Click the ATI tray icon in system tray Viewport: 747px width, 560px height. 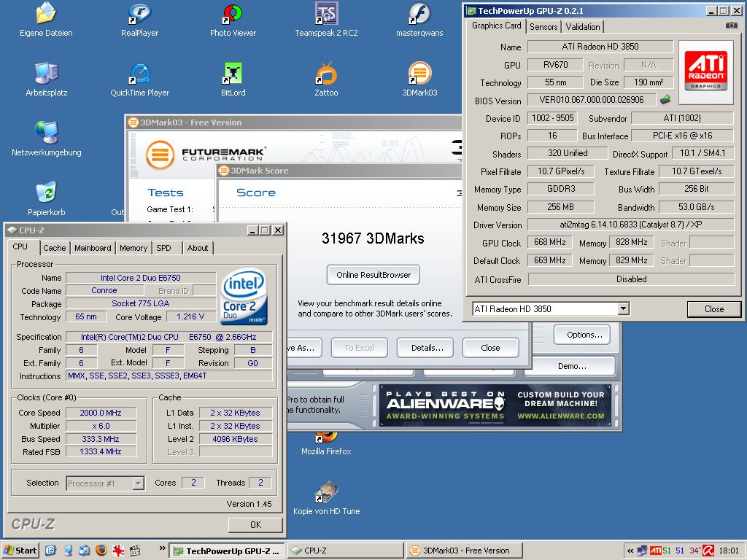656,551
